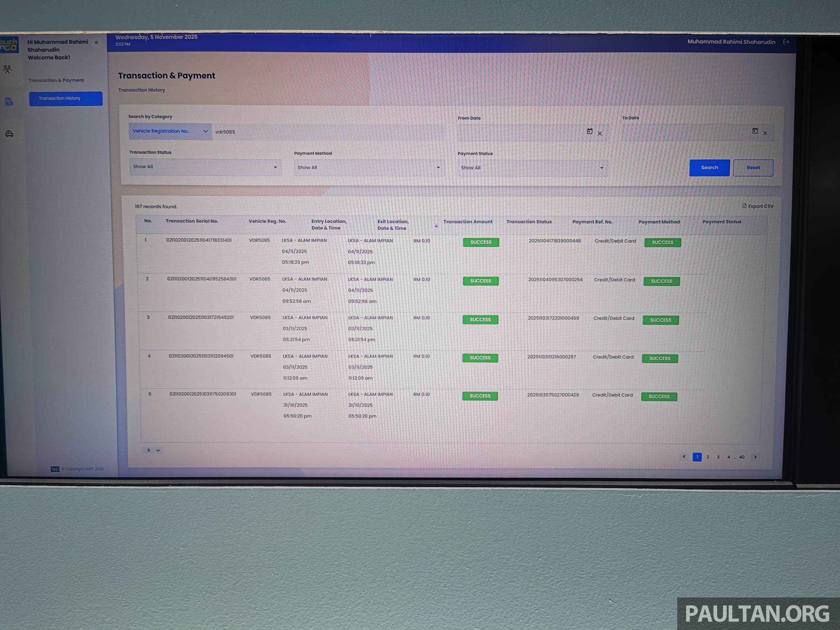Collapse sidebar with double chevron icon

pyautogui.click(x=97, y=43)
